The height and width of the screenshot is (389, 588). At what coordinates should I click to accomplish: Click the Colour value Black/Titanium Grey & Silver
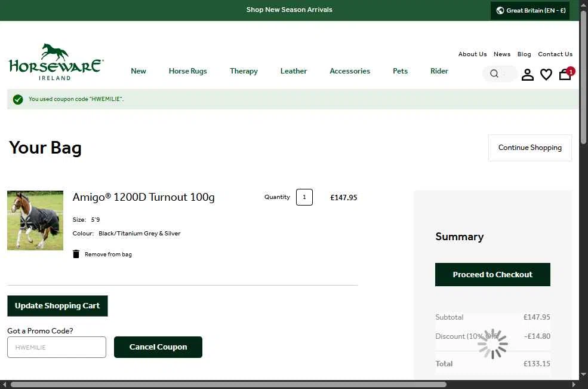coord(140,233)
